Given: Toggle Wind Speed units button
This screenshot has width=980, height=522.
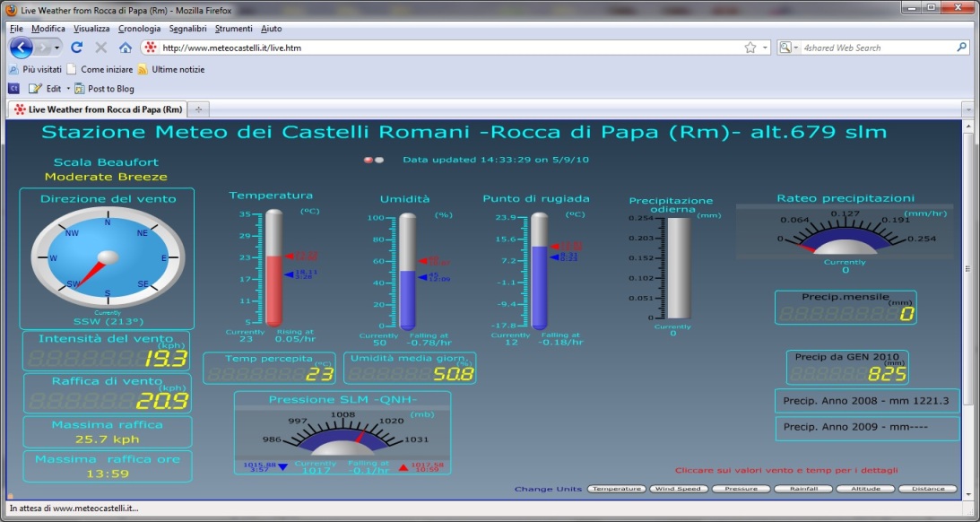Looking at the screenshot, I should click(678, 489).
